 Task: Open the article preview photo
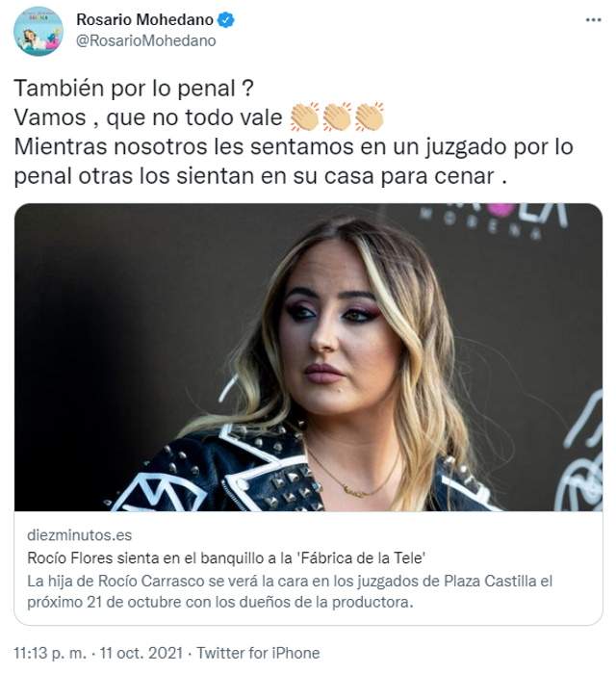coord(308,357)
